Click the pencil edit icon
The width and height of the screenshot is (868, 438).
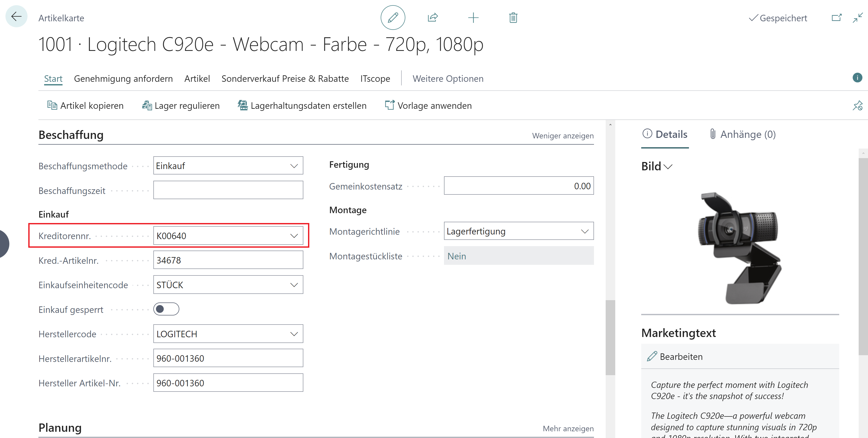pos(393,18)
